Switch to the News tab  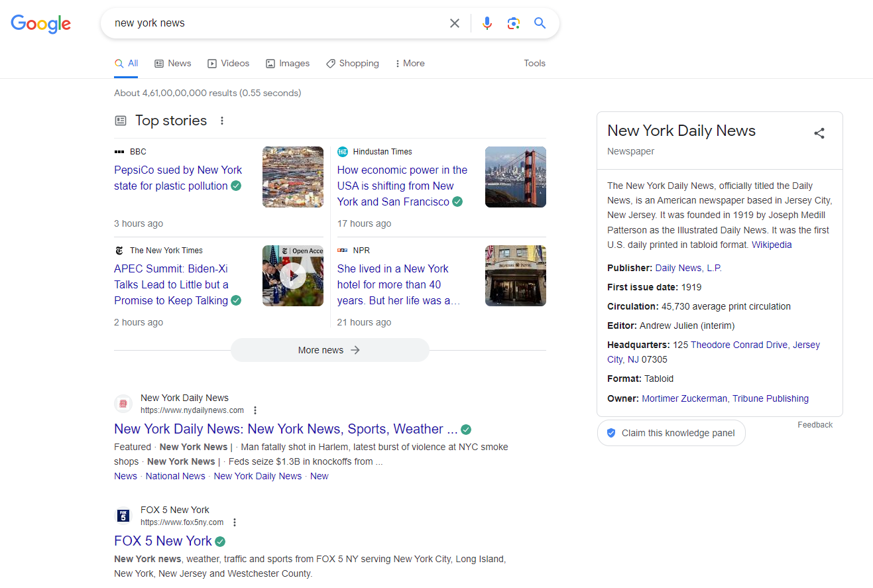point(173,64)
